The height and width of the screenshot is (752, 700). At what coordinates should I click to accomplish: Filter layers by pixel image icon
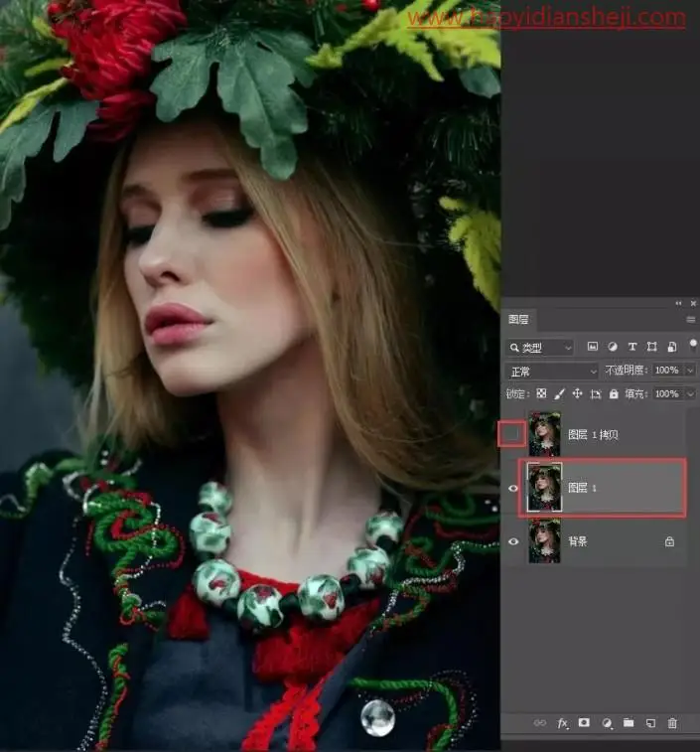point(593,347)
